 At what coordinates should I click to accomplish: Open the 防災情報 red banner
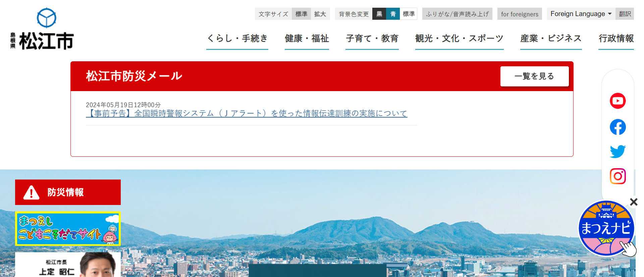point(68,192)
